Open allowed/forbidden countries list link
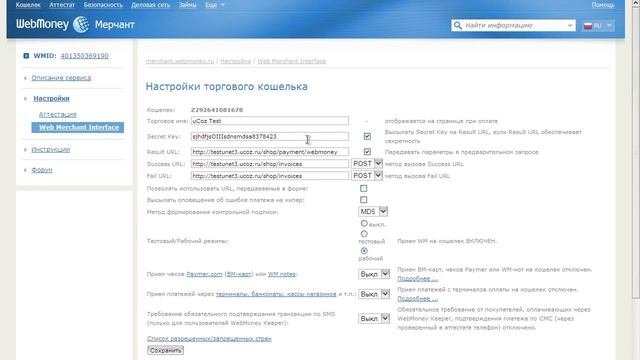Viewport: 640px width, 360px height. point(209,339)
